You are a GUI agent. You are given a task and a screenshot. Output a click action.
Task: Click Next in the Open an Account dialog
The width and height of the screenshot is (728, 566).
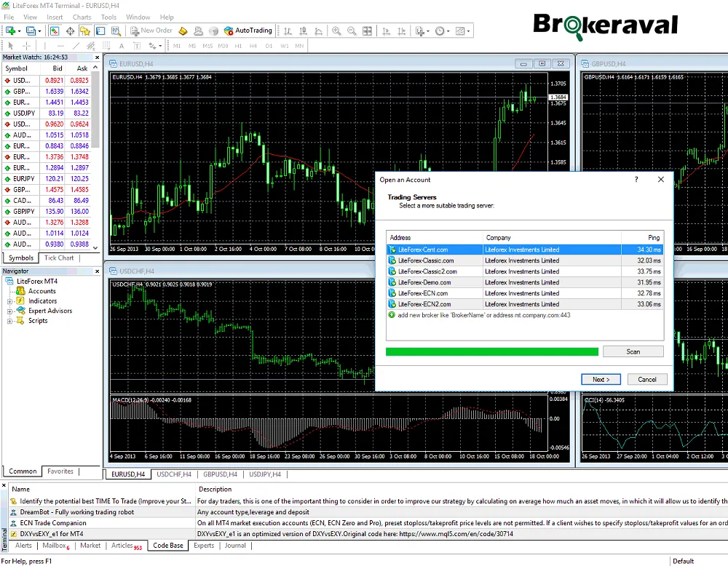pyautogui.click(x=601, y=379)
